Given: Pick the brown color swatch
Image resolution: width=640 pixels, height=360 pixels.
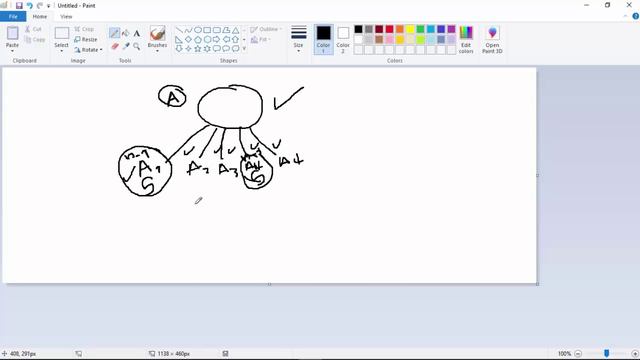Looking at the screenshot, I should [x=379, y=40].
